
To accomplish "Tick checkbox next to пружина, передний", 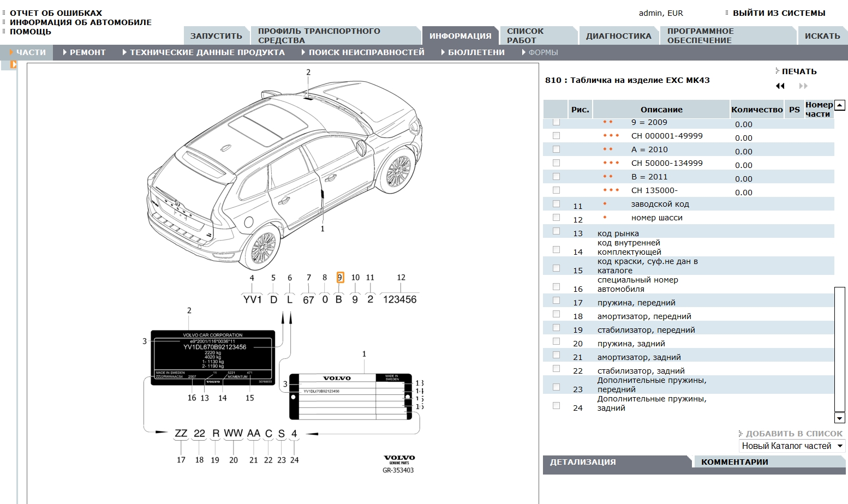I will point(556,301).
